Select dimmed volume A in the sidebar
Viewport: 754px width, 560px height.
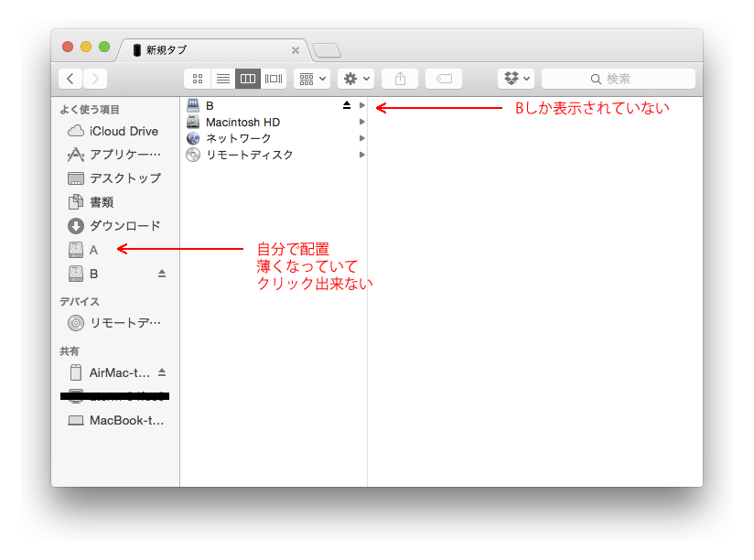(x=115, y=250)
